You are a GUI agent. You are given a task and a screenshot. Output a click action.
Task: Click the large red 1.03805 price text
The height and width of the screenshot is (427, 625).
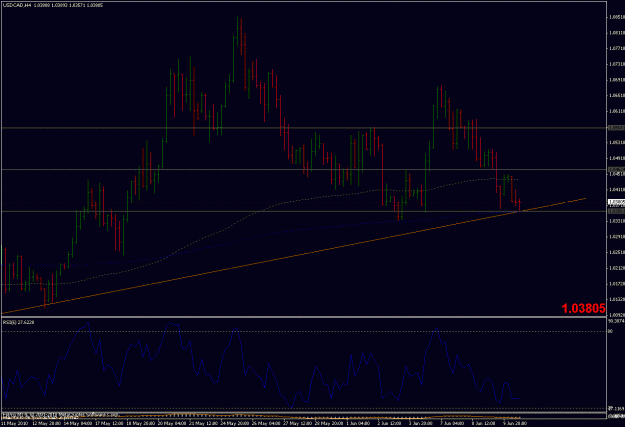click(x=583, y=308)
